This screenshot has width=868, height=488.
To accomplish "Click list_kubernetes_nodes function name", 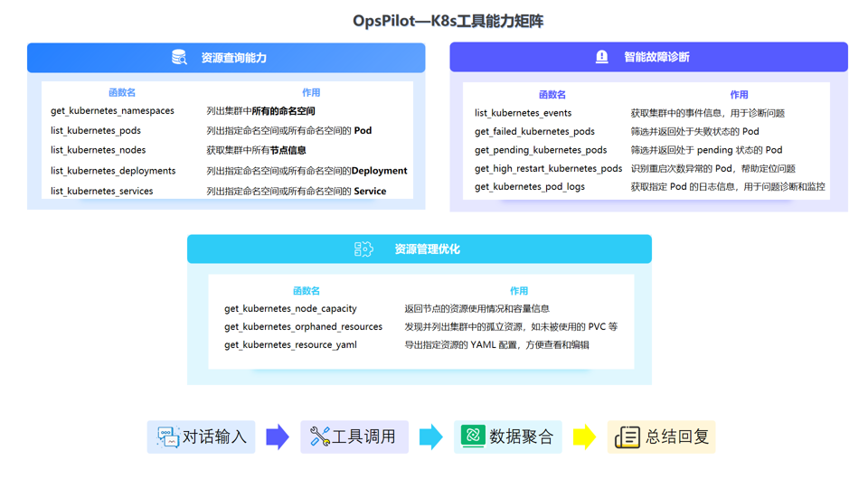I will [x=98, y=150].
